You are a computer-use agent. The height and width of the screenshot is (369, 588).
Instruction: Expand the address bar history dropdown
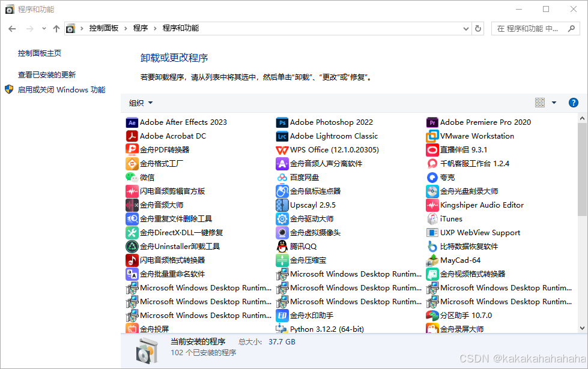tap(466, 28)
